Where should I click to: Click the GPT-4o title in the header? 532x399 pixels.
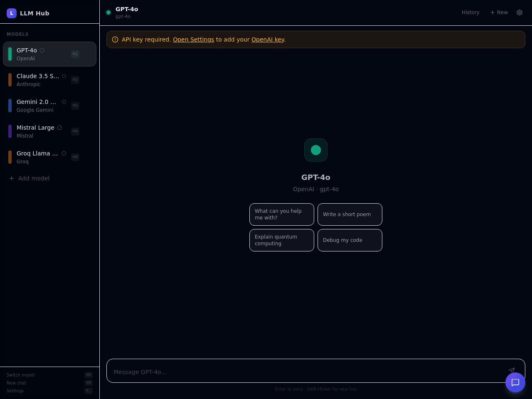pos(127,9)
